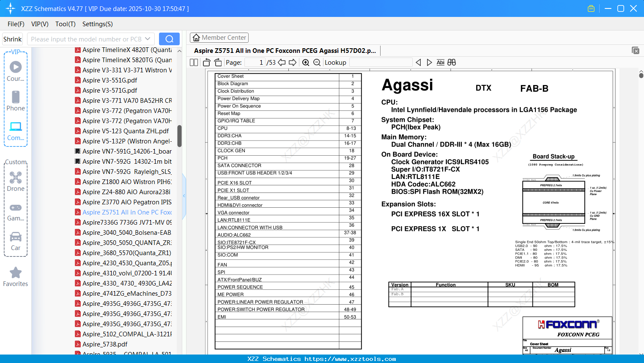The image size is (644, 363).
Task: Open the Drone schematics category
Action: pos(16,181)
